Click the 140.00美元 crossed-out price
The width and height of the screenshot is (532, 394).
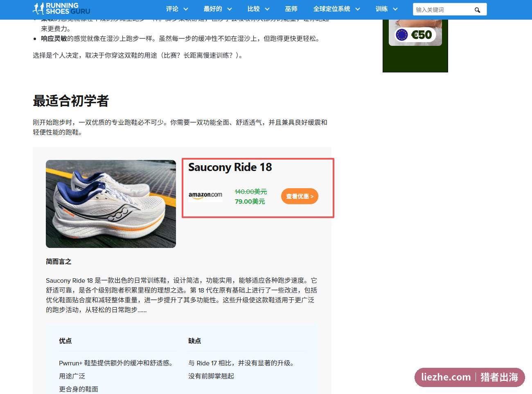(251, 191)
